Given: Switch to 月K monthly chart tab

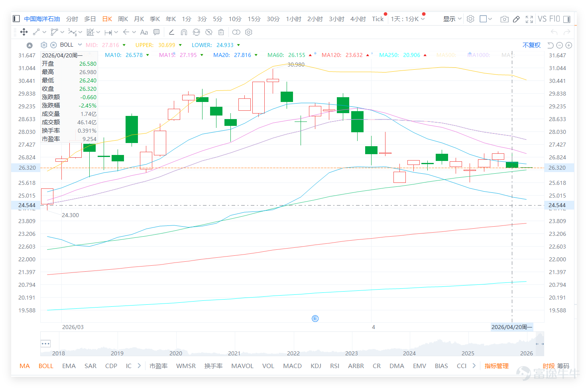Looking at the screenshot, I should [139, 19].
